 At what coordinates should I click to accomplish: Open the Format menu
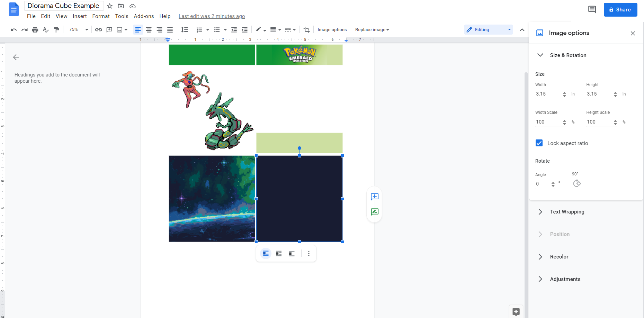tap(101, 16)
